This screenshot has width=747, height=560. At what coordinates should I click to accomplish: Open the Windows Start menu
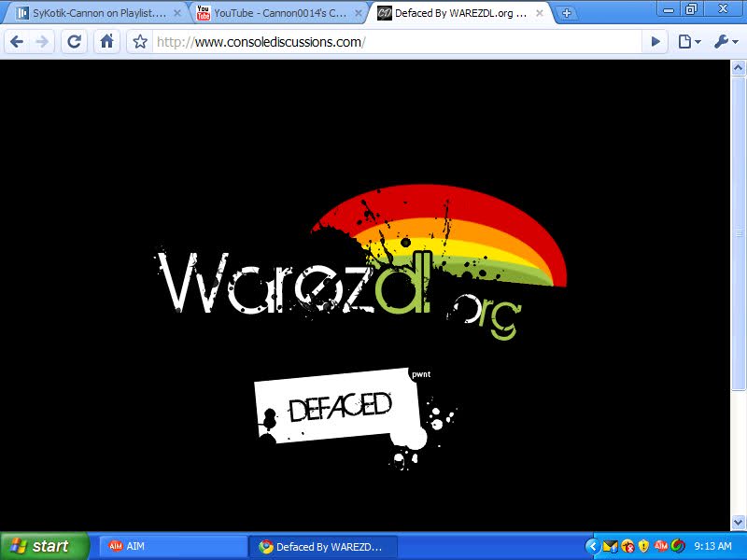coord(45,546)
